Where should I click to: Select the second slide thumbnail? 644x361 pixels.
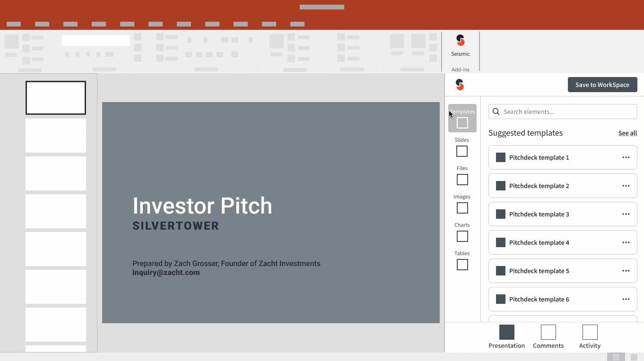coord(56,136)
